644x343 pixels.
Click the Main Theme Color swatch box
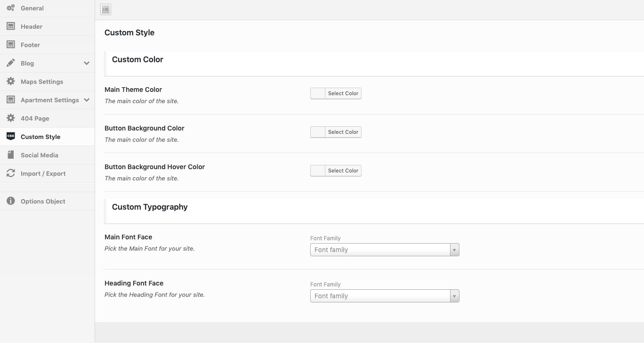(x=318, y=93)
